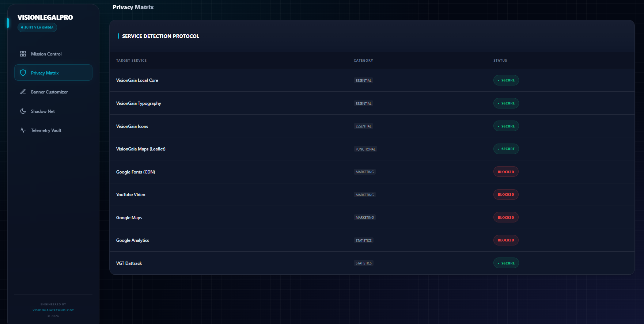Click BLOCKED status of Google Maps
This screenshot has width=644, height=324.
[506, 217]
